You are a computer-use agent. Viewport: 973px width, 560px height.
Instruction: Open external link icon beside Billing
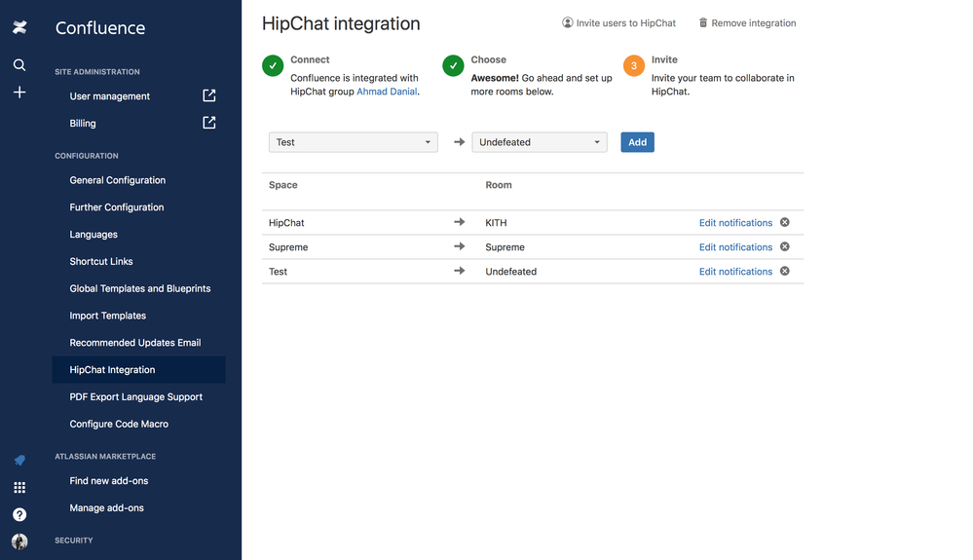[209, 123]
